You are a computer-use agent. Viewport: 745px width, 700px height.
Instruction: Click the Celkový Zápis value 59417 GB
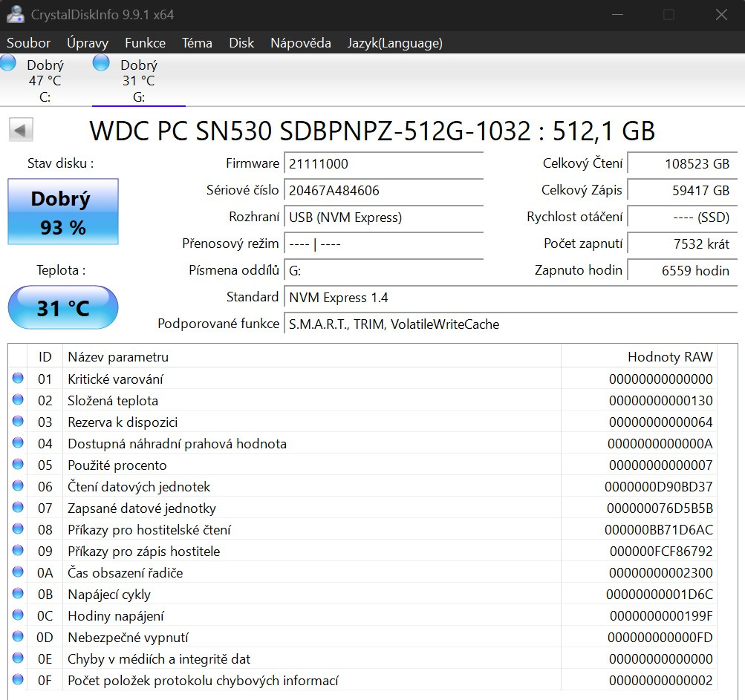tap(683, 191)
